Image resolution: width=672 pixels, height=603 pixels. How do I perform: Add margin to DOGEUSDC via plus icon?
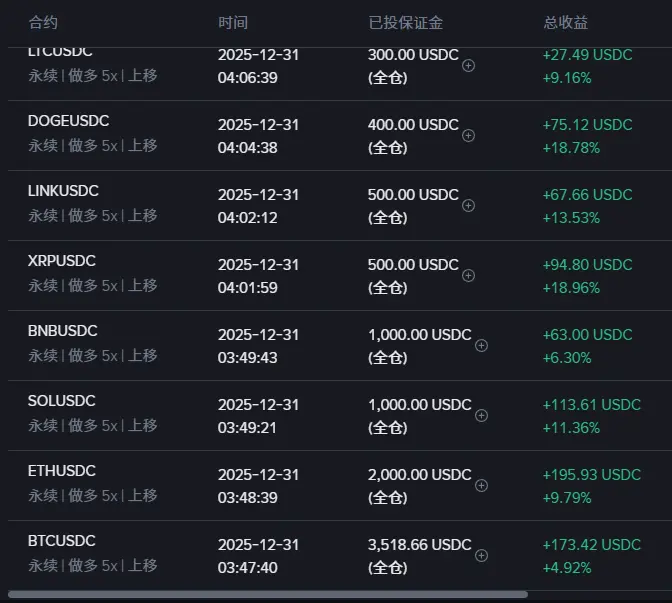click(x=468, y=135)
